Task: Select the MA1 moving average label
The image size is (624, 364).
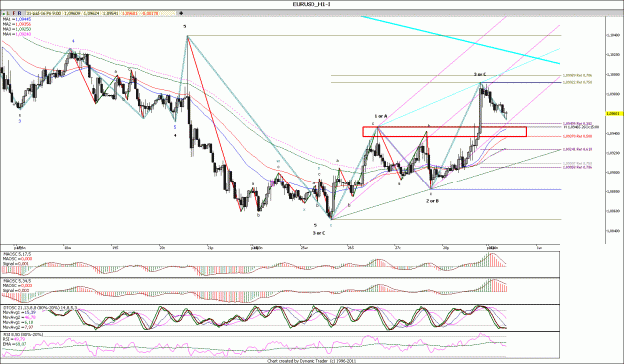Action: [x=17, y=19]
